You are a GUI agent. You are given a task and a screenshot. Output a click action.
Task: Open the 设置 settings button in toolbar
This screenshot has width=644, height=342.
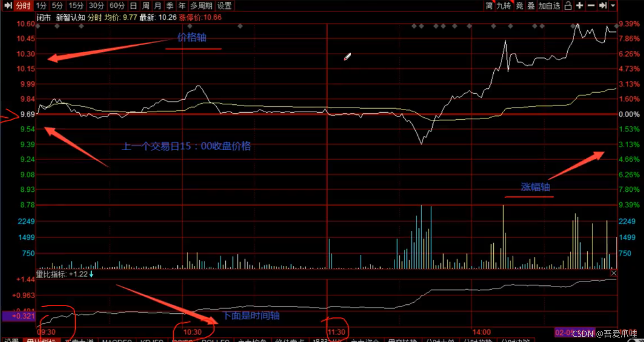pyautogui.click(x=224, y=6)
